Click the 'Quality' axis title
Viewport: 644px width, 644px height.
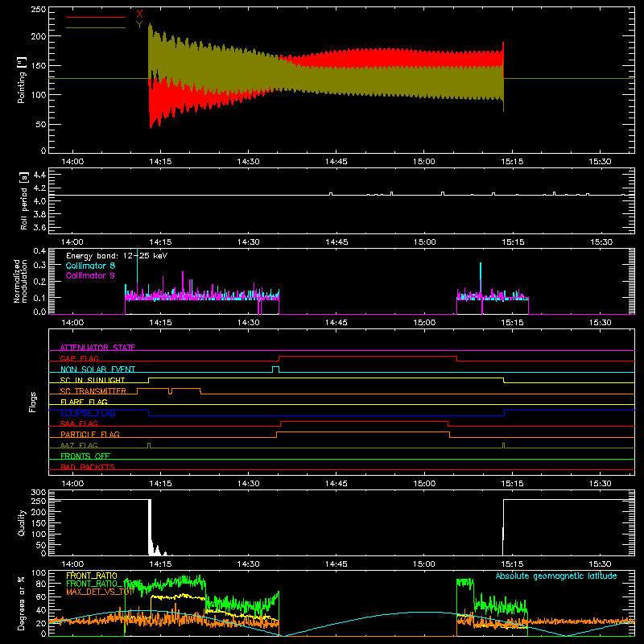(x=22, y=522)
